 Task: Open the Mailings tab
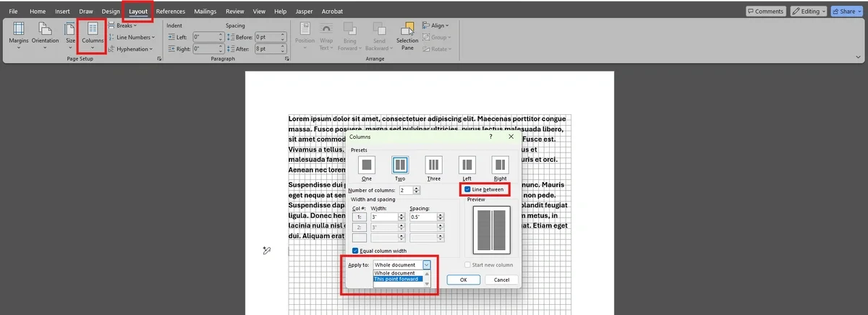click(205, 12)
